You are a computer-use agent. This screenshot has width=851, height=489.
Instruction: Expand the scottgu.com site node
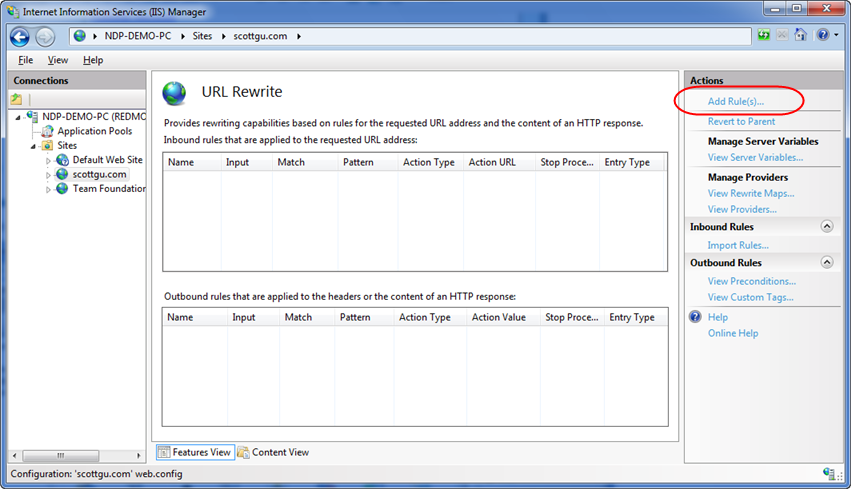[48, 175]
